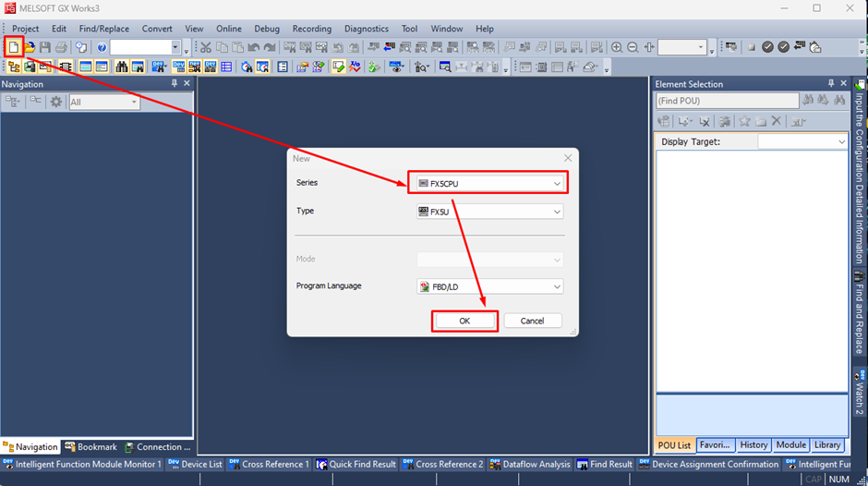Open the Online menu
Screen dimensions: 868x486
pyautogui.click(x=229, y=29)
